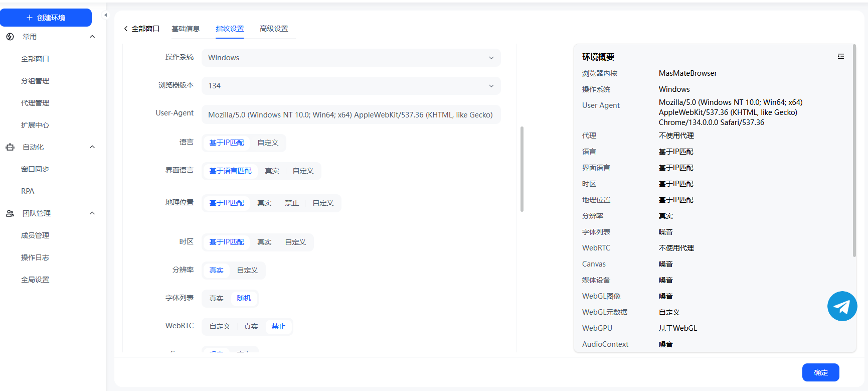Click the environment summary collapse icon

840,57
